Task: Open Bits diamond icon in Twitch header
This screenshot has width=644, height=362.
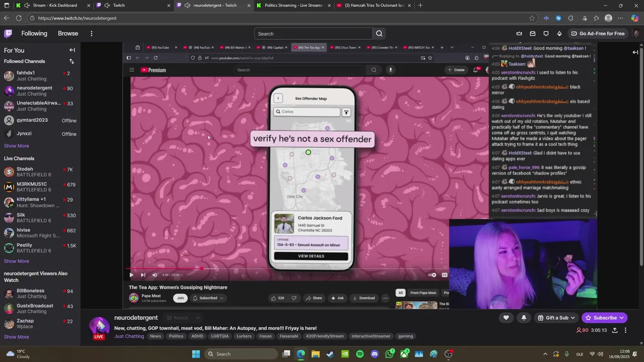Action: (559, 34)
